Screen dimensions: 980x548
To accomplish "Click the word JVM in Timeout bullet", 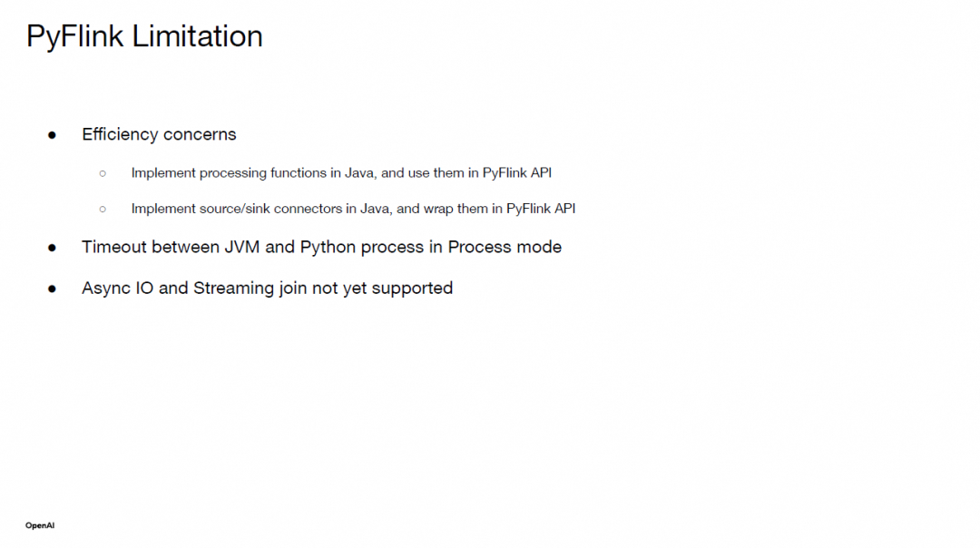I will pos(242,247).
